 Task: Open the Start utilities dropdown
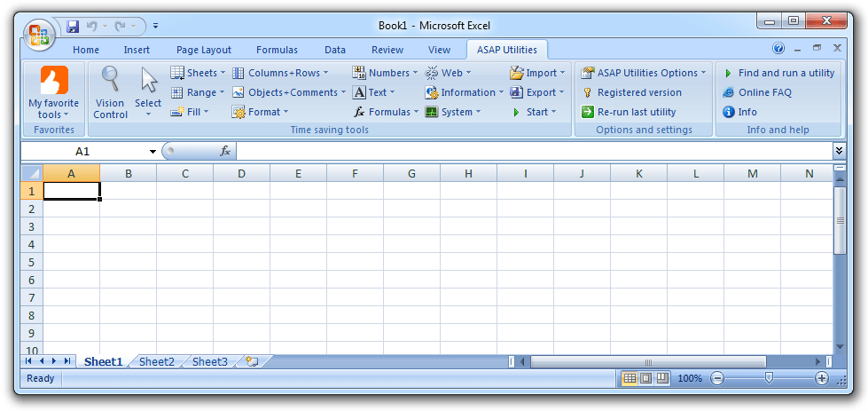pos(534,112)
